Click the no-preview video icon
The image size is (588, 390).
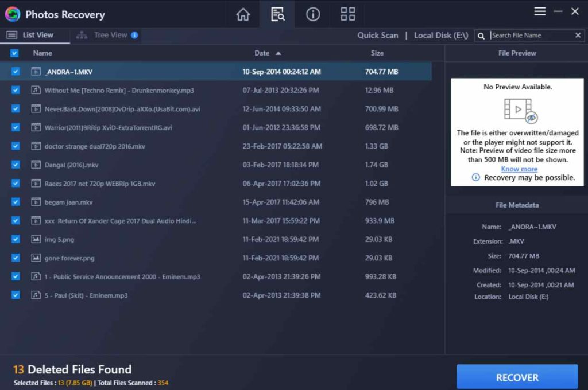point(521,111)
